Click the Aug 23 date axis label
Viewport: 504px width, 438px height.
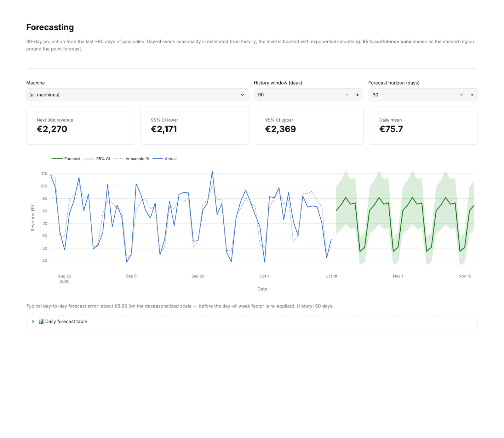tap(65, 276)
